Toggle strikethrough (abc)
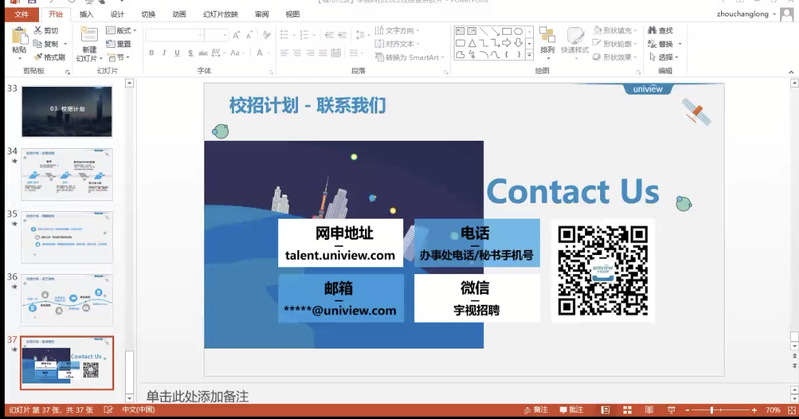 point(203,53)
